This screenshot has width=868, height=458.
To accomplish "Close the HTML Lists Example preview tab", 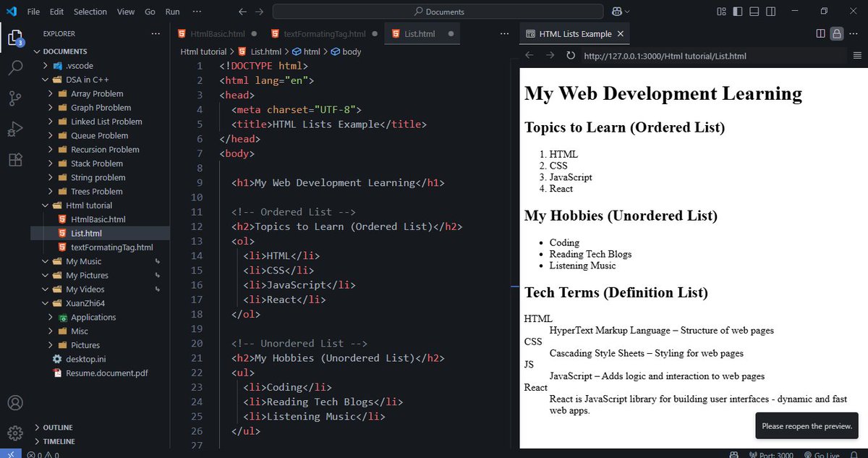I will (620, 34).
